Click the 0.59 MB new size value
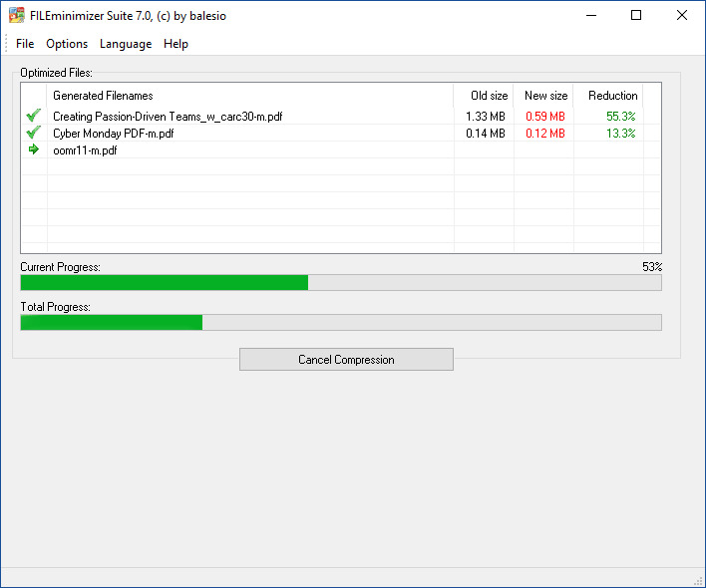 point(545,116)
